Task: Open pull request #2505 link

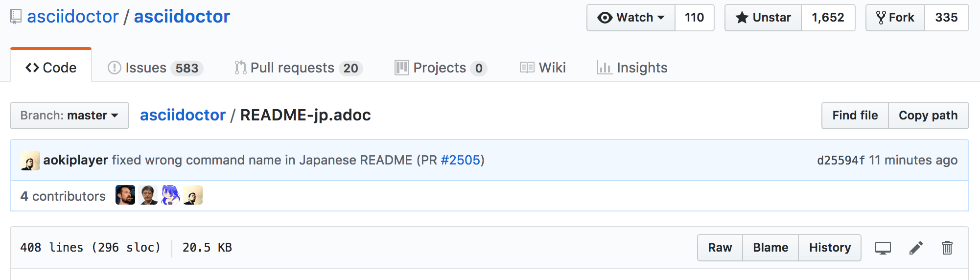Action: [x=461, y=160]
